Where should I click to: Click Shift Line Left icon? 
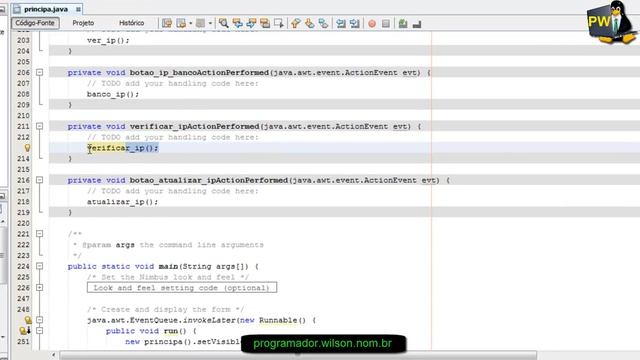click(x=341, y=23)
